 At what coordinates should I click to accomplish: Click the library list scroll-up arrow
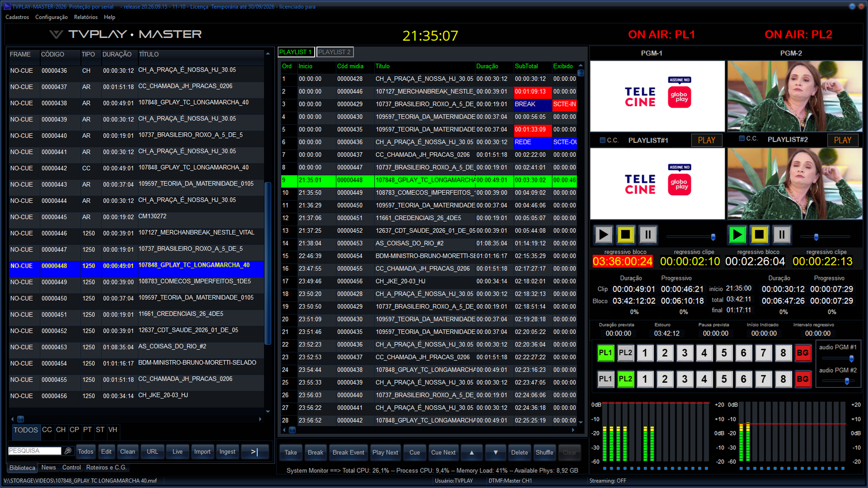tap(267, 54)
